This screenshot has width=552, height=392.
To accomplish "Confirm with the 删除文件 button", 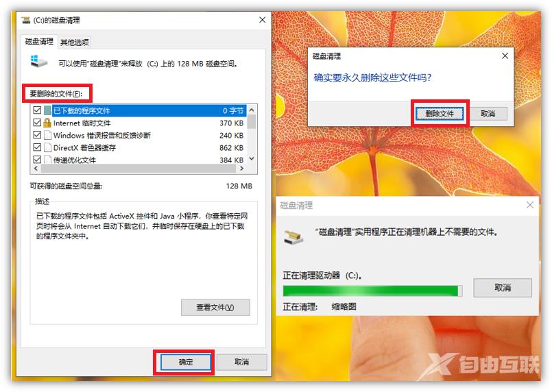I will [x=440, y=114].
